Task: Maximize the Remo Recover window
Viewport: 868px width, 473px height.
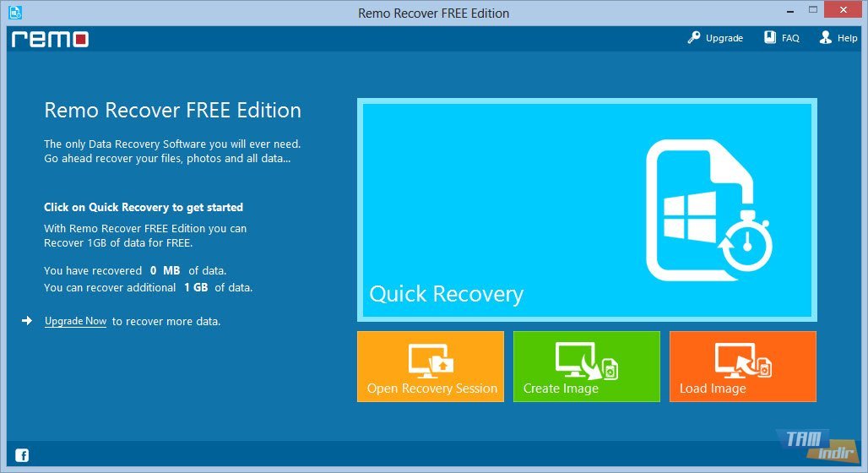Action: tap(812, 10)
